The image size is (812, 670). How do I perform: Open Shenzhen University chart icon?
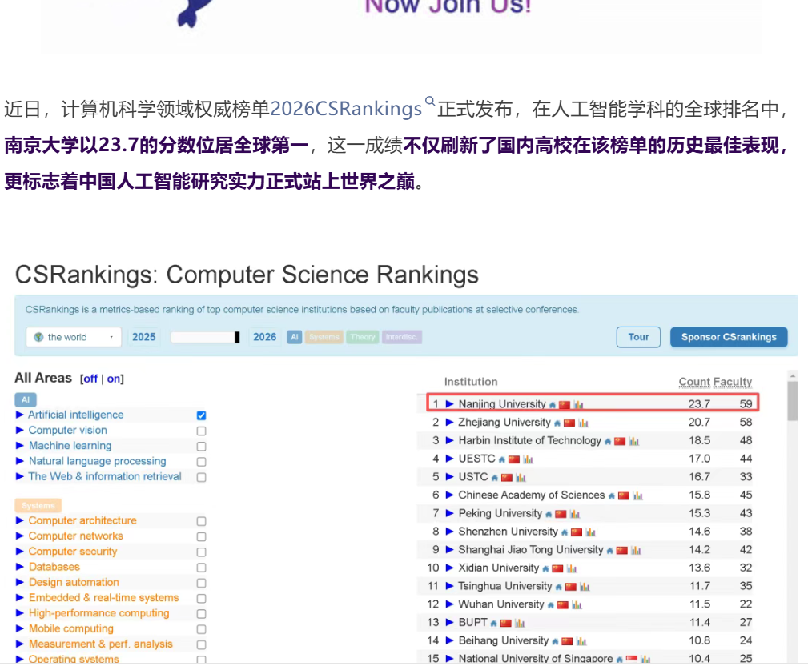click(x=591, y=532)
